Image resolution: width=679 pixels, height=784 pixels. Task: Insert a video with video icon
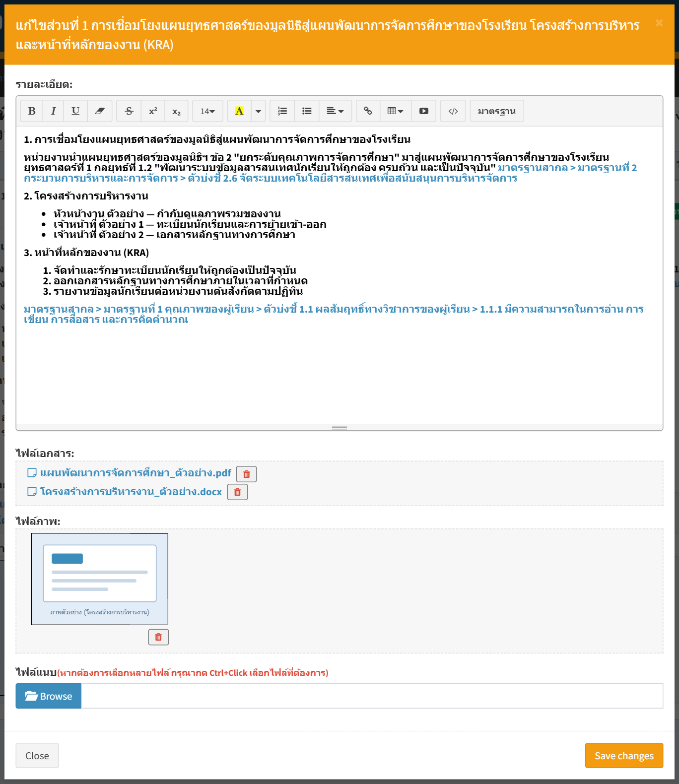pyautogui.click(x=423, y=111)
